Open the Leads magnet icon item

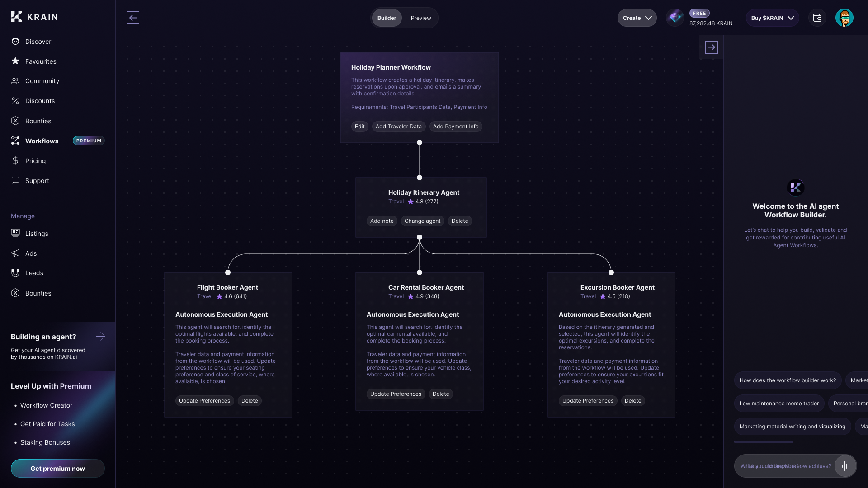click(x=34, y=273)
